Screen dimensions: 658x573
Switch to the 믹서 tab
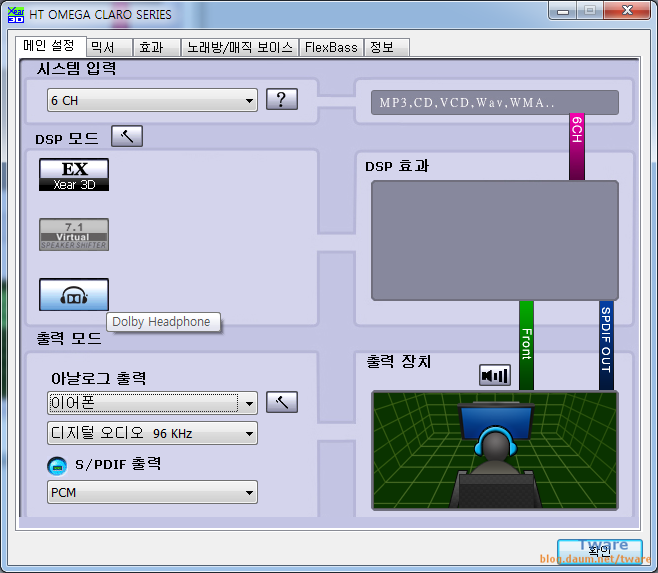coord(110,47)
